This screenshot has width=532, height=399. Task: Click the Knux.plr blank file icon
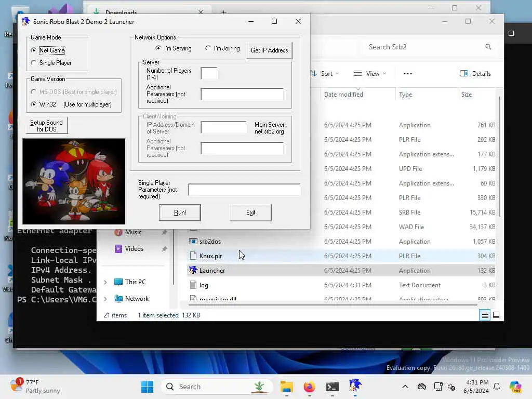coord(193,256)
